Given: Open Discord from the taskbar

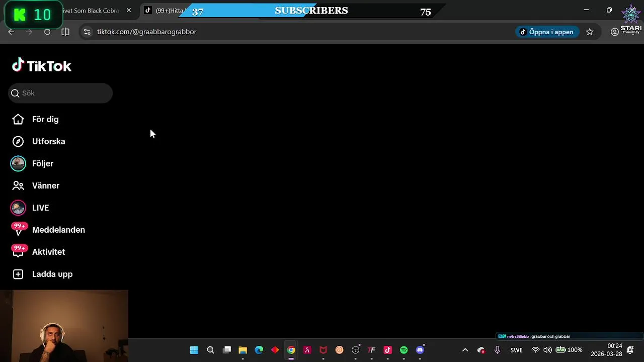Looking at the screenshot, I should click(x=420, y=350).
